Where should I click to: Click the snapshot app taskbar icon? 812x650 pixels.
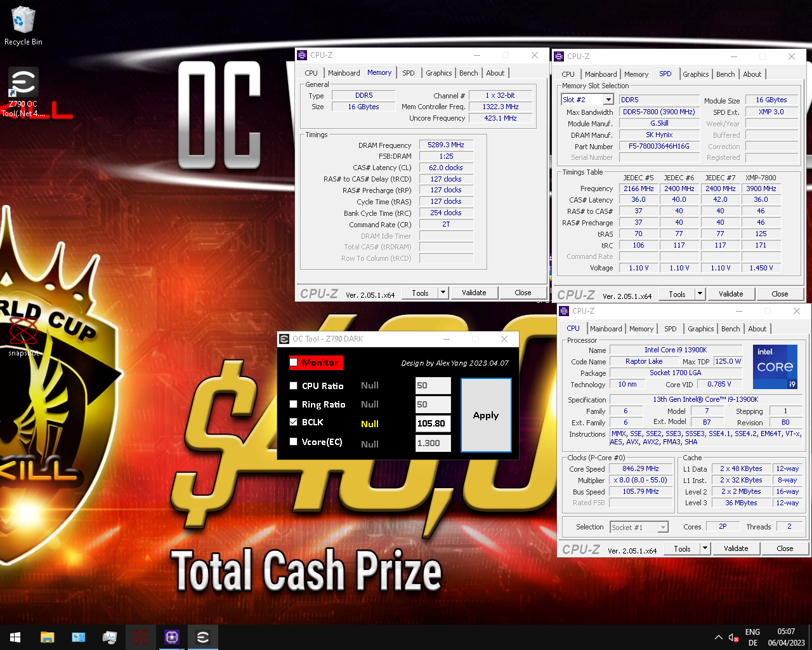click(x=141, y=637)
